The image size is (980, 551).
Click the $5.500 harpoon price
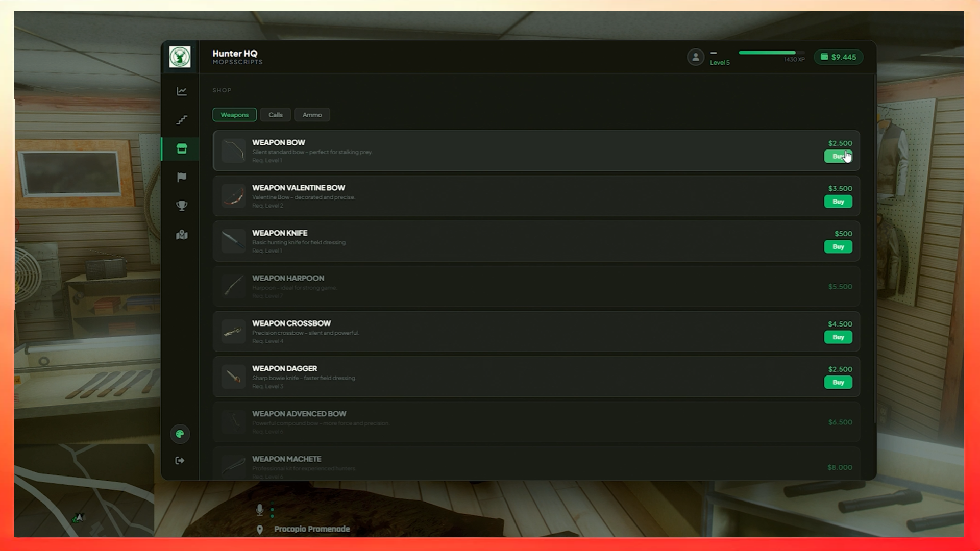[840, 287]
